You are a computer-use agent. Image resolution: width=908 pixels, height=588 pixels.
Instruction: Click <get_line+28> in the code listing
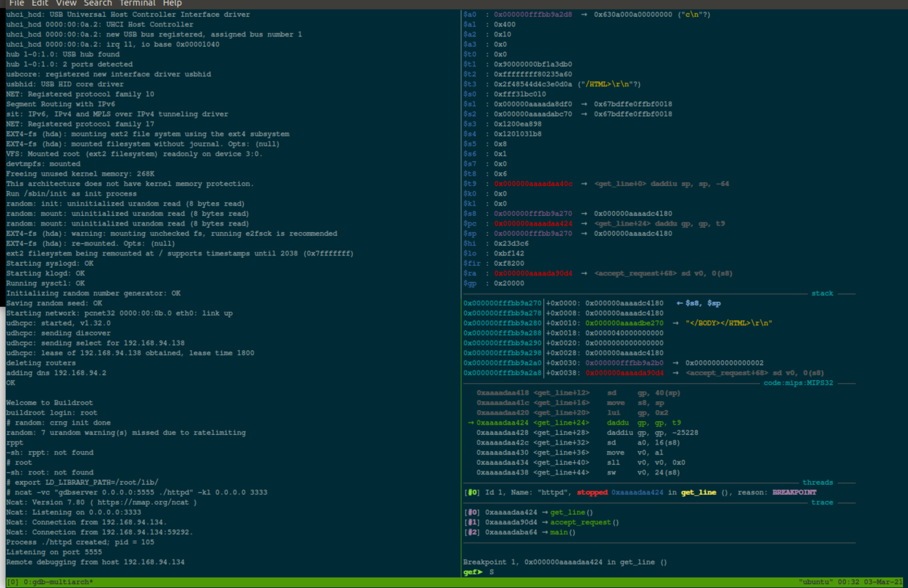[x=562, y=433]
